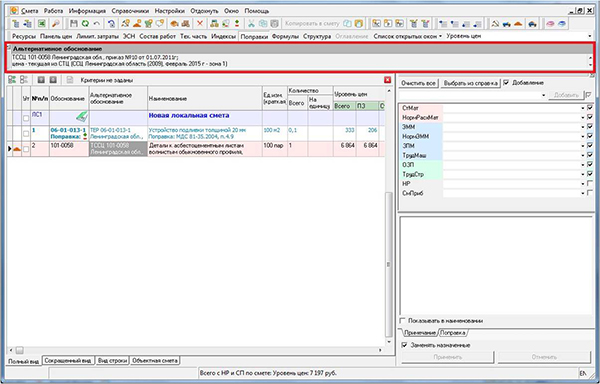Check the НР row checkbox
The width and height of the screenshot is (600, 384).
coord(590,184)
